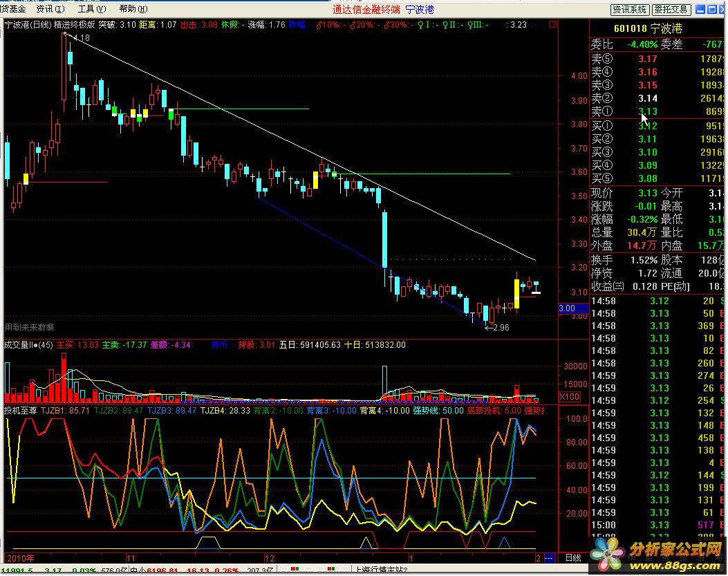Click the tick row with volume 458
This screenshot has height=576, width=728.
tap(657, 438)
